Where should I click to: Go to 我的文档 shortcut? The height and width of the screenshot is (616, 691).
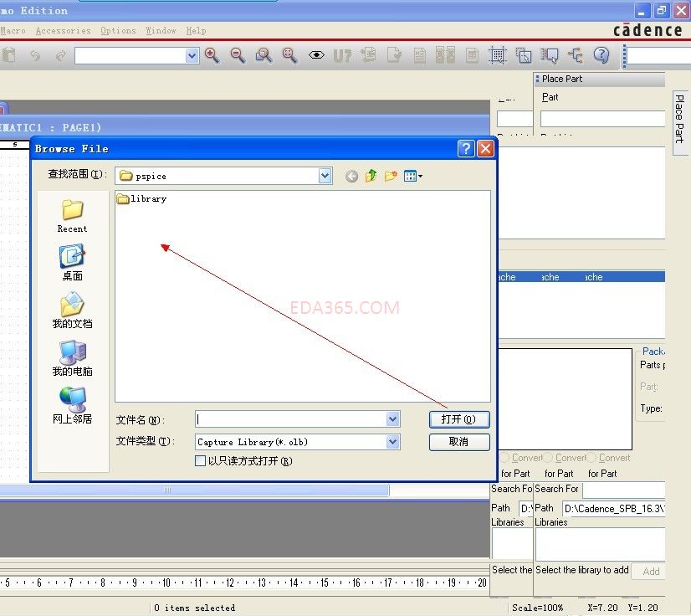click(72, 311)
